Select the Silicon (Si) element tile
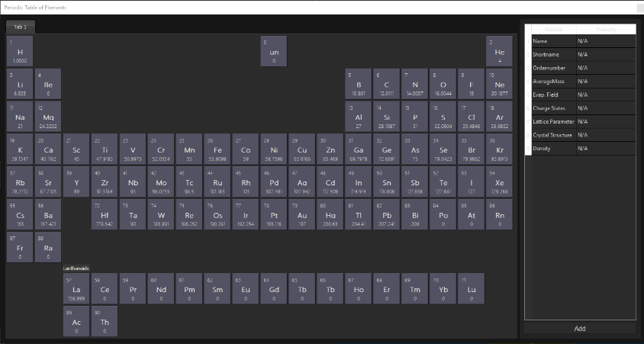The image size is (644, 344). (x=387, y=117)
